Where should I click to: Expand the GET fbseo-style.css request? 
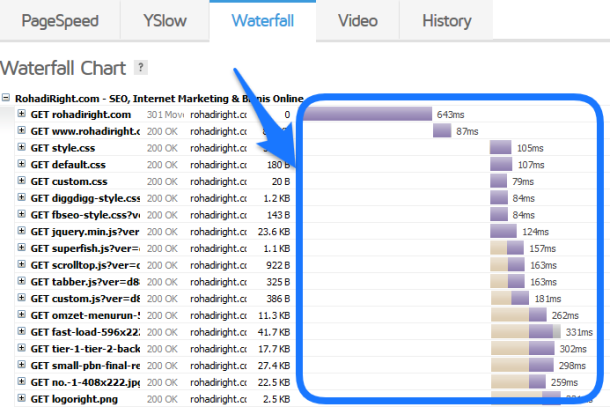[x=21, y=214]
